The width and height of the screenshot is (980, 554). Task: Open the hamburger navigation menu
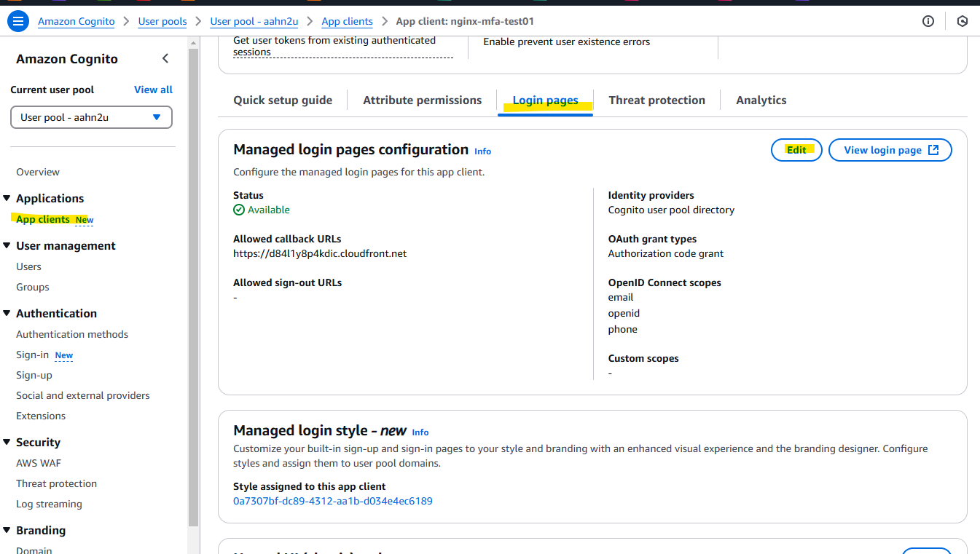click(x=17, y=21)
